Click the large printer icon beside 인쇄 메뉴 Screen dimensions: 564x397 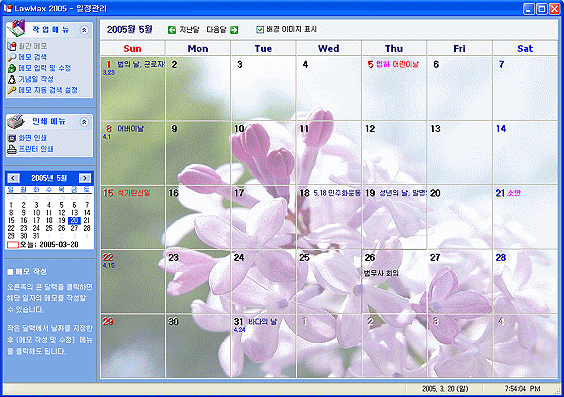(x=16, y=122)
